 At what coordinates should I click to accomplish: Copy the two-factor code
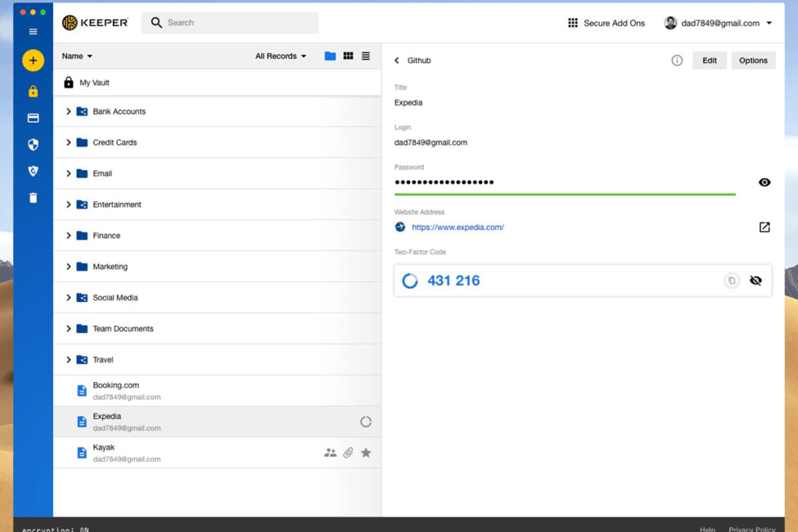(x=731, y=280)
